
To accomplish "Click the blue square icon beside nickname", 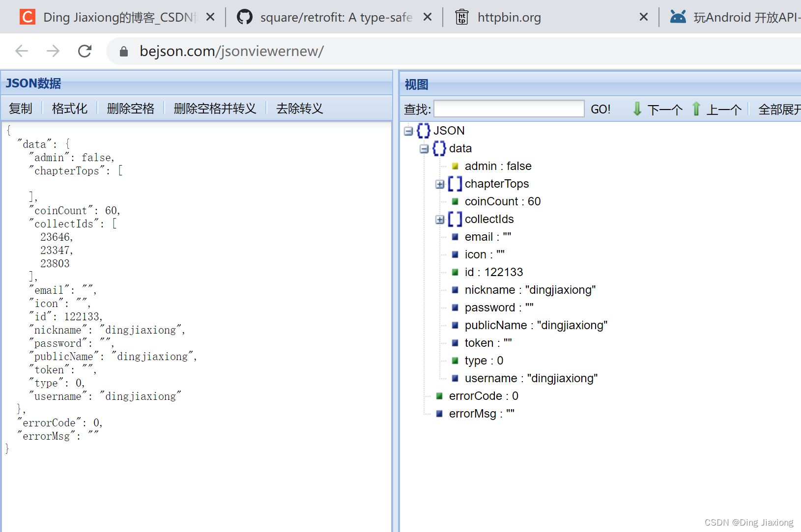I will coord(455,290).
